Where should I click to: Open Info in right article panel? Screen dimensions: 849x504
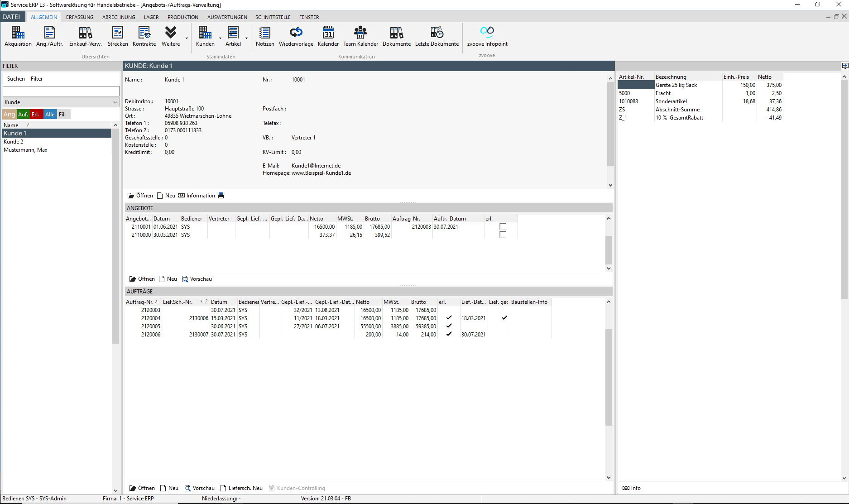[632, 488]
